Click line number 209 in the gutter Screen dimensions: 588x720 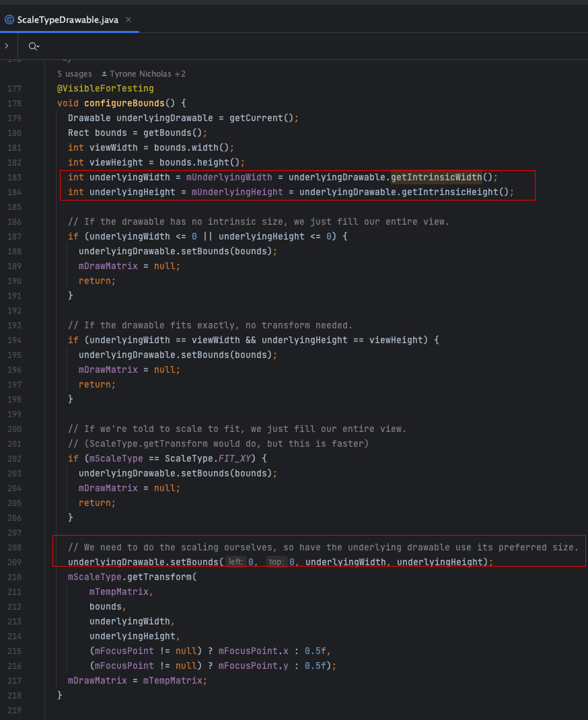click(x=14, y=563)
